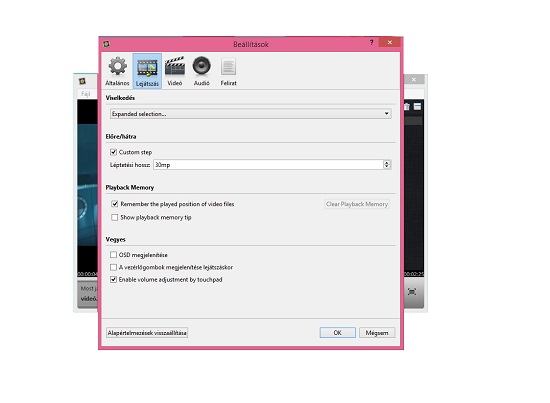Go to the Felirat subtitle tab

(228, 71)
